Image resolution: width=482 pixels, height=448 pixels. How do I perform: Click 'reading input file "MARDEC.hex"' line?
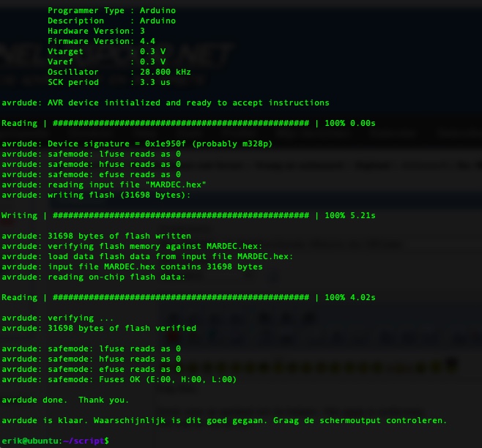[104, 184]
